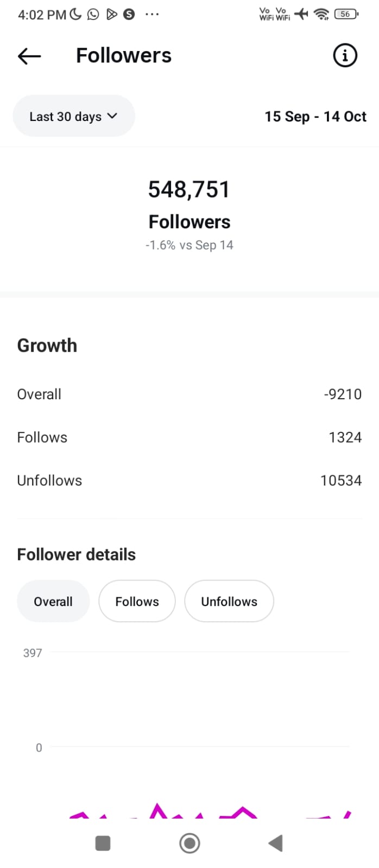This screenshot has height=868, width=379.
Task: Tap the back arrow icon
Action: point(29,56)
